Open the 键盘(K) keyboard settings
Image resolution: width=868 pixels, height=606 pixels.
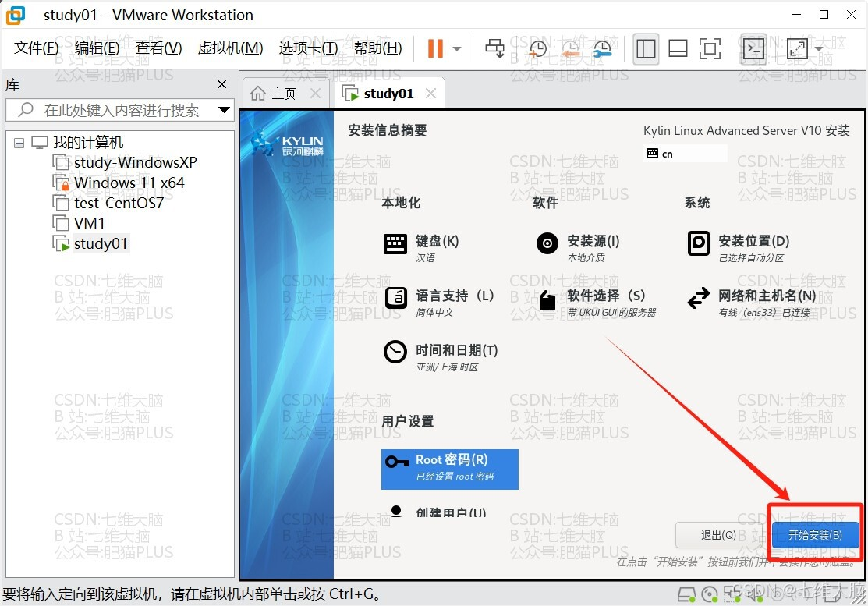[421, 247]
